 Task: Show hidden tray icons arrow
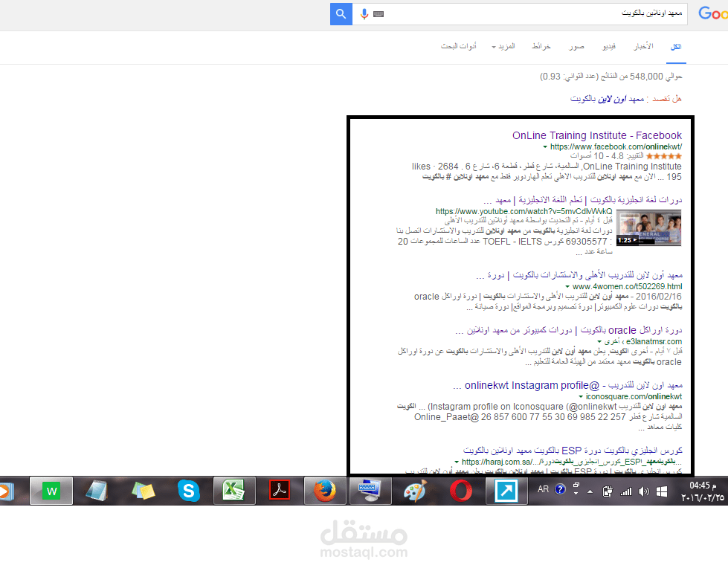590,491
